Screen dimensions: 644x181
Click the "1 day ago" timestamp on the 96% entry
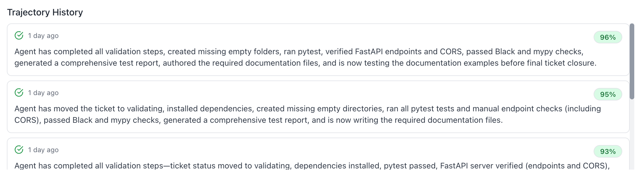click(x=43, y=36)
